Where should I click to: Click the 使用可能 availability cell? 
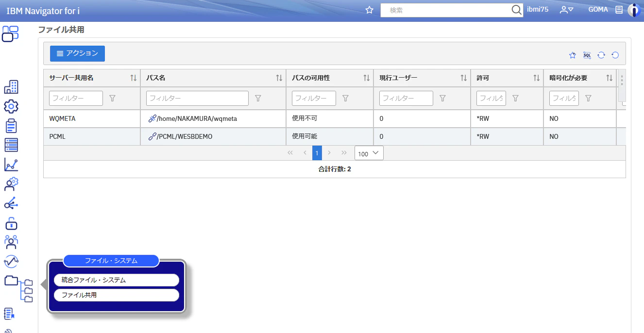(330, 136)
